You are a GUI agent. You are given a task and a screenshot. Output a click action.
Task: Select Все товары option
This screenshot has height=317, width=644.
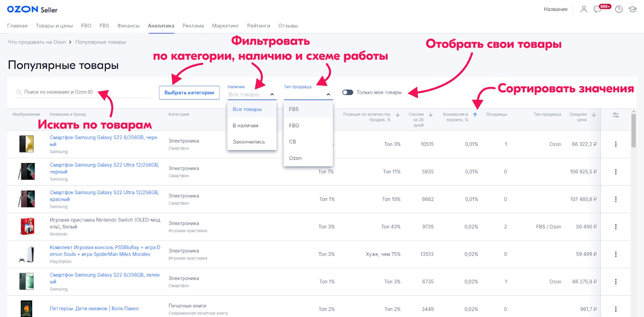(252, 109)
